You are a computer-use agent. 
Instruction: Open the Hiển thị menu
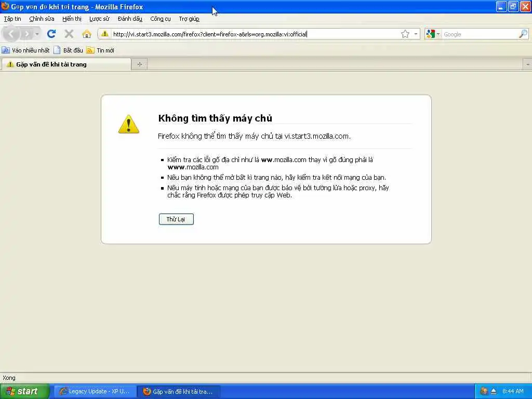coord(72,19)
